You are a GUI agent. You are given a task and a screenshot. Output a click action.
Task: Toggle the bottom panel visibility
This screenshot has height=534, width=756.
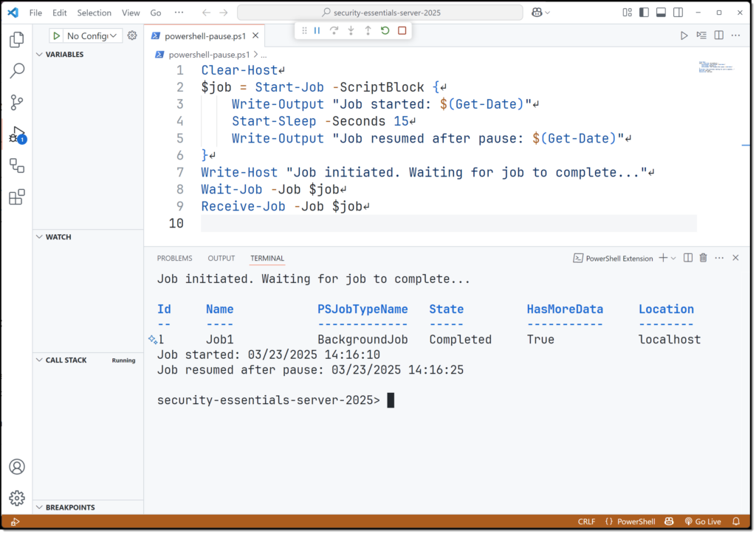point(661,13)
